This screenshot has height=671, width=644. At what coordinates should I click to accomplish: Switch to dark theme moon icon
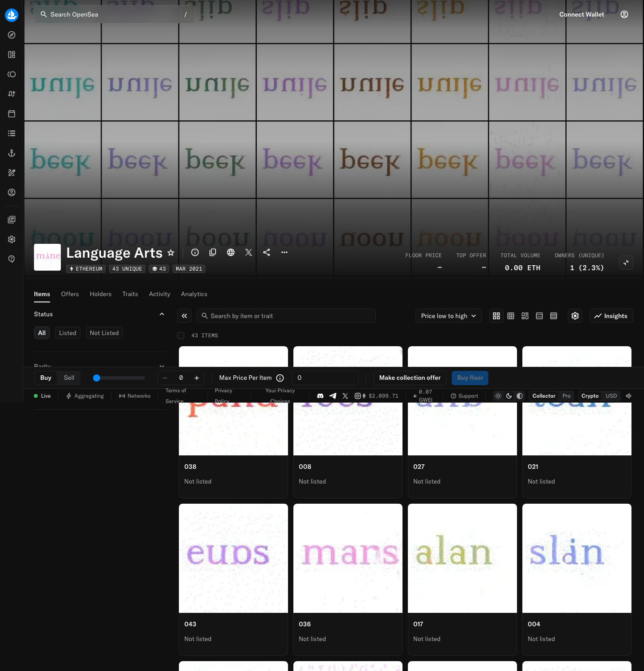point(509,396)
